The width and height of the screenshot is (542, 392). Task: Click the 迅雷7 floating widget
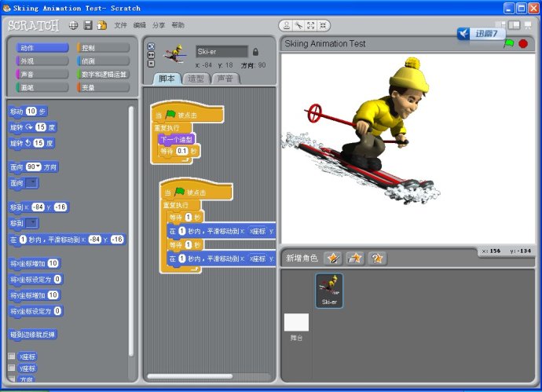point(482,34)
